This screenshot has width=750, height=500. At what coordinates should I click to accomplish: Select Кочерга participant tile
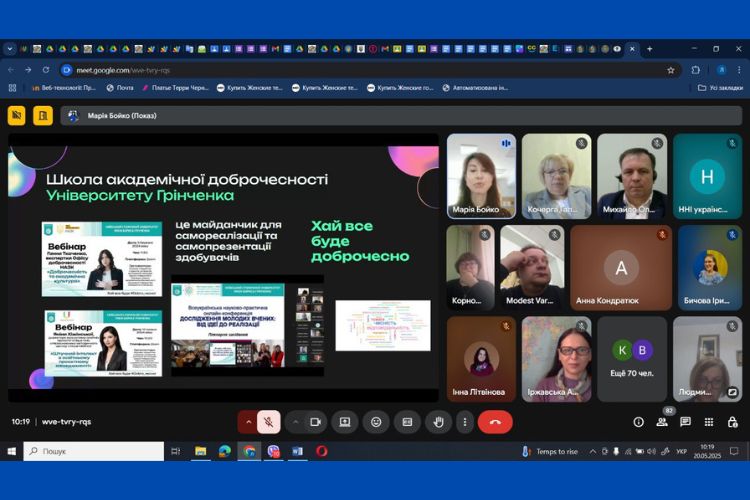(x=556, y=176)
